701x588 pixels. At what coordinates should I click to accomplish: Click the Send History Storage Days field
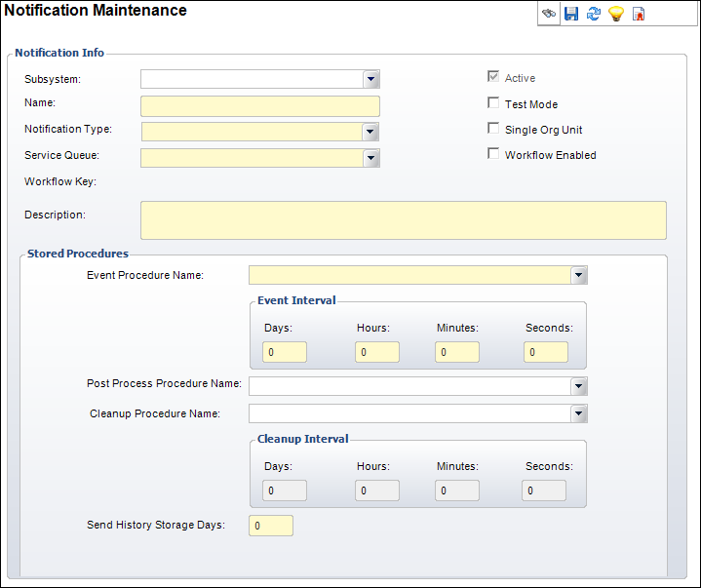coord(271,526)
